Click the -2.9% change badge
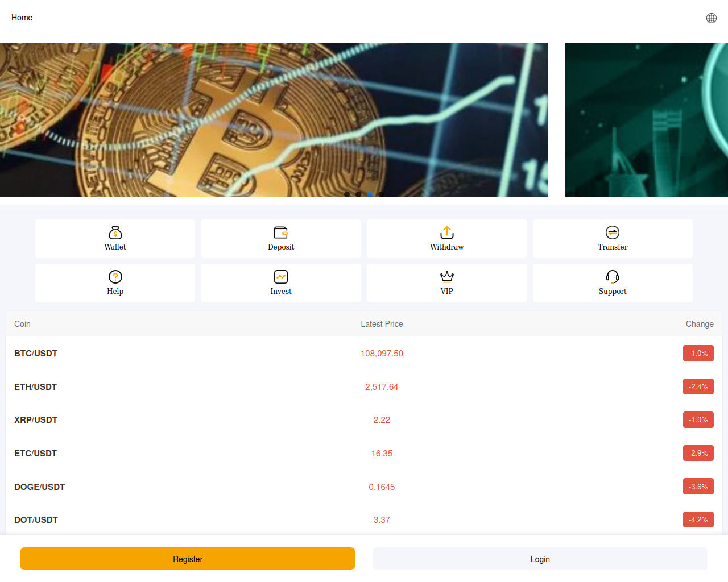 coord(698,454)
